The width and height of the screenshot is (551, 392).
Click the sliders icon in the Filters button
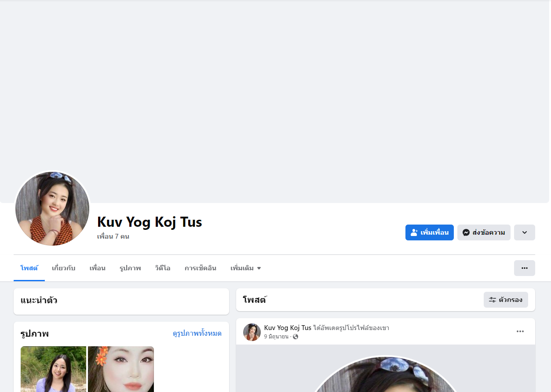pyautogui.click(x=493, y=300)
